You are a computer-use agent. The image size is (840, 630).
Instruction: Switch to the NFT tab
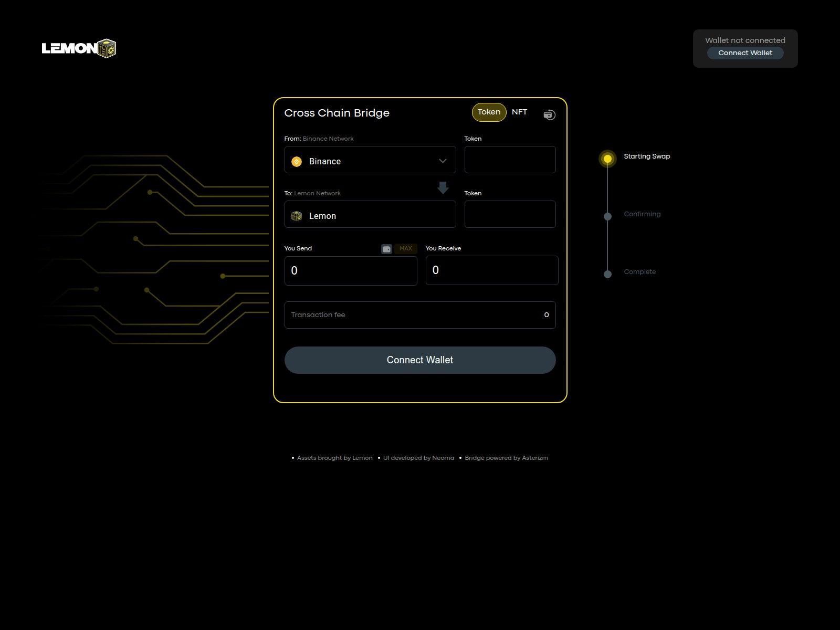coord(519,112)
